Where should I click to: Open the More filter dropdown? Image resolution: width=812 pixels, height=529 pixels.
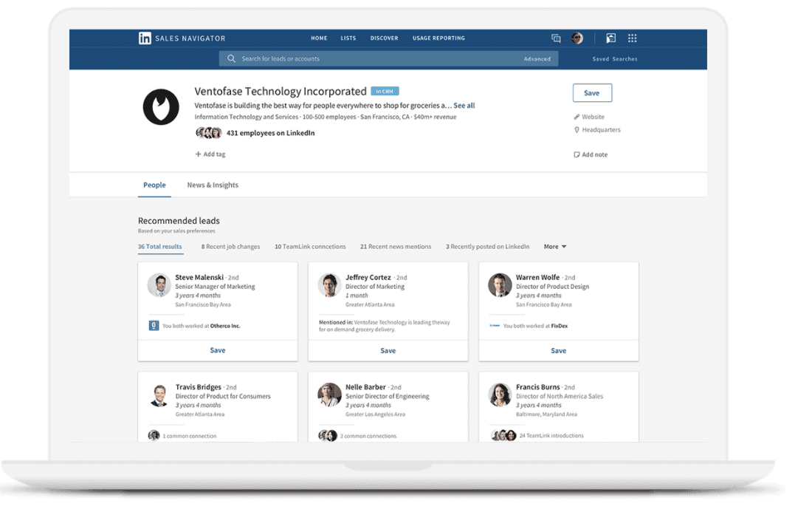pos(554,246)
